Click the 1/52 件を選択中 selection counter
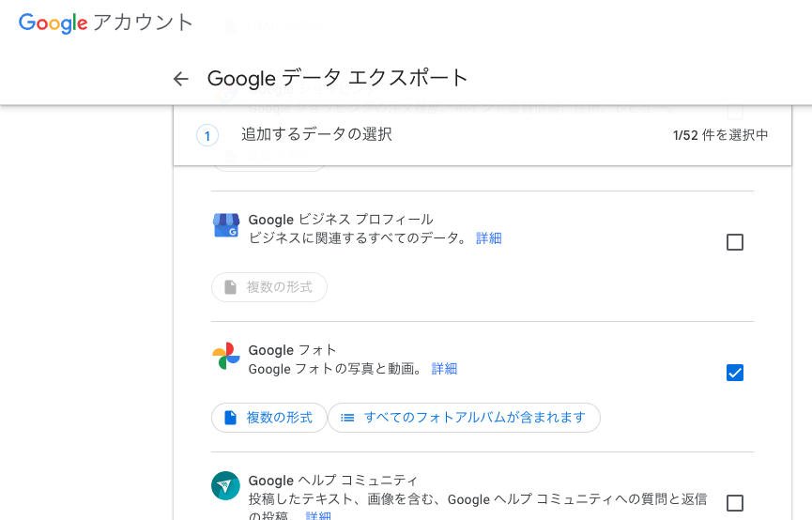The height and width of the screenshot is (520, 812). pos(720,135)
